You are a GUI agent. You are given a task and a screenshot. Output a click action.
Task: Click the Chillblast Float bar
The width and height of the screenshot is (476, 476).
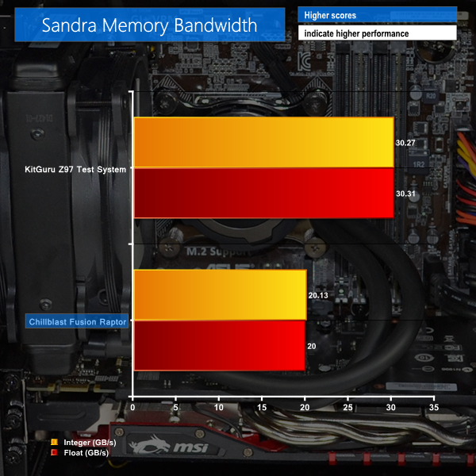220,346
